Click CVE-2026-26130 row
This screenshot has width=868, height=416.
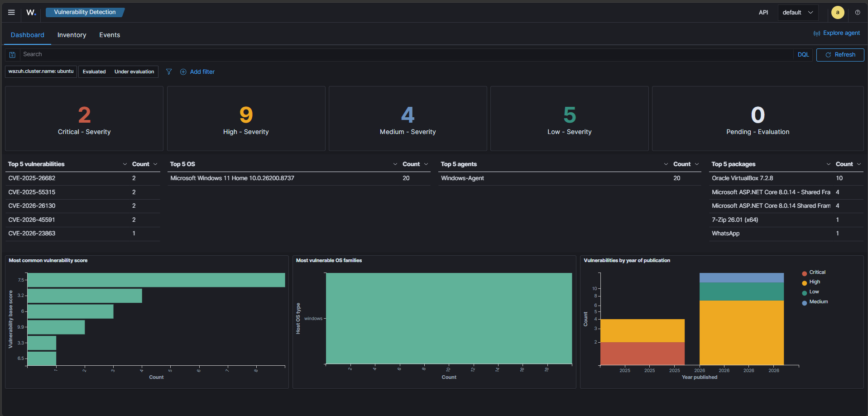pyautogui.click(x=83, y=206)
